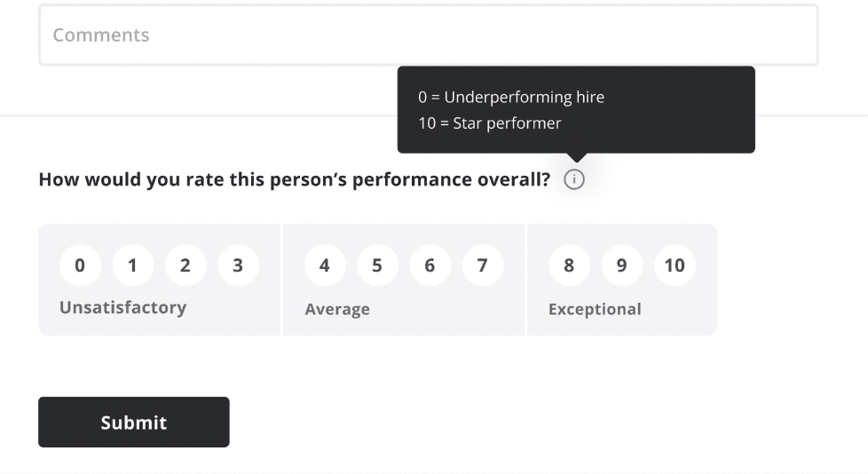Click the Unsatisfactory group label

[x=122, y=307]
